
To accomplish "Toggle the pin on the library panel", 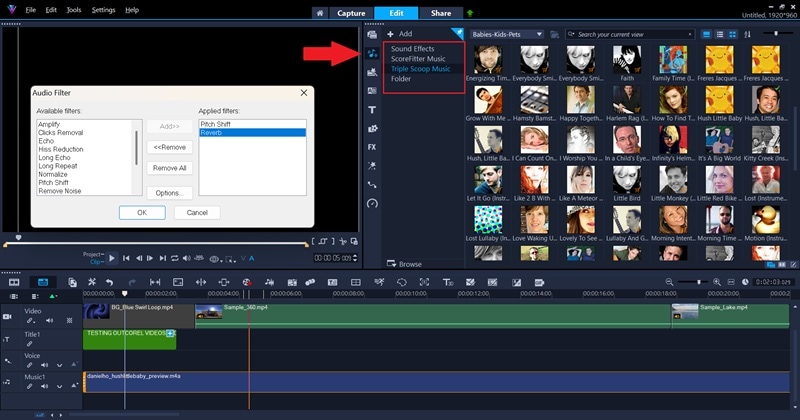I will 458,33.
